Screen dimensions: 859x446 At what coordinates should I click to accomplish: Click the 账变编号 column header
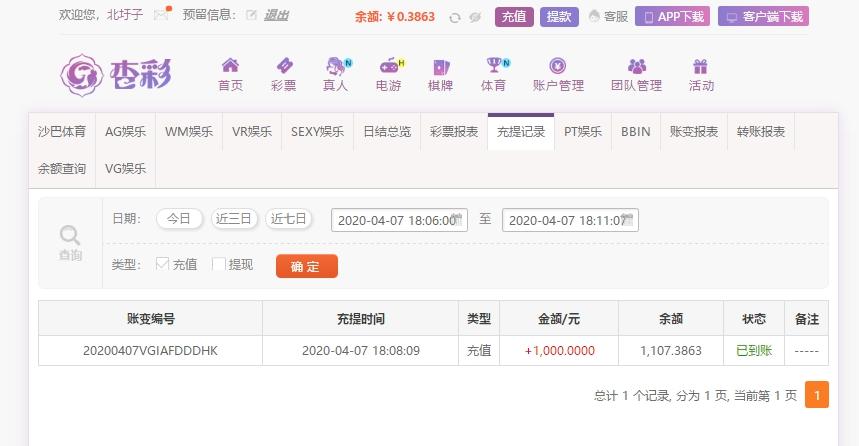(150, 318)
